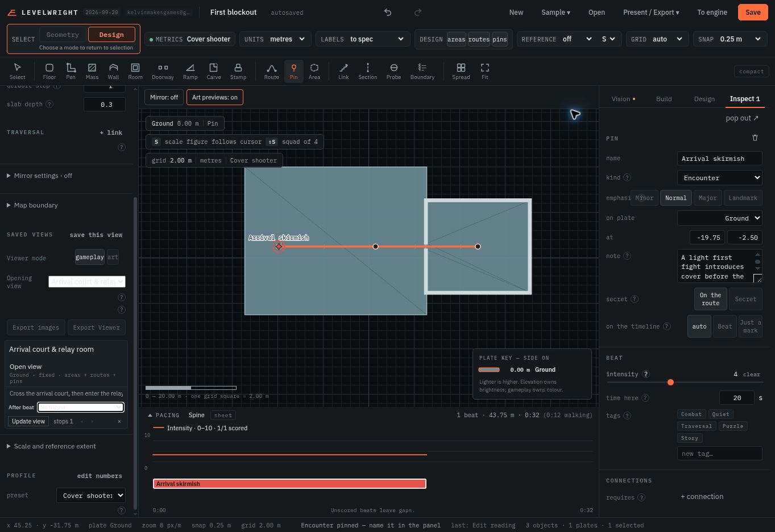Add a requires connection
This screenshot has height=532, width=775.
pos(702,497)
